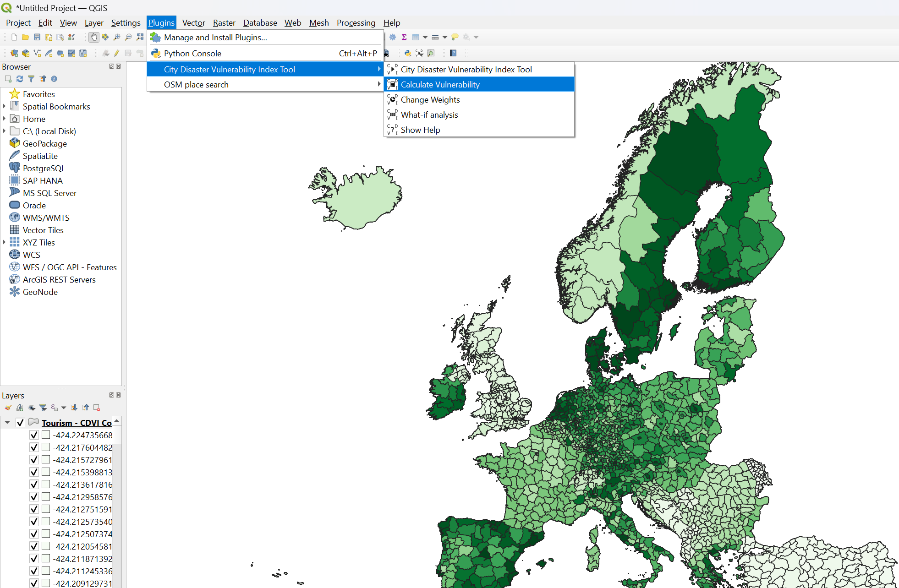Image resolution: width=899 pixels, height=588 pixels.
Task: Expand the Home tree node
Action: (4, 119)
